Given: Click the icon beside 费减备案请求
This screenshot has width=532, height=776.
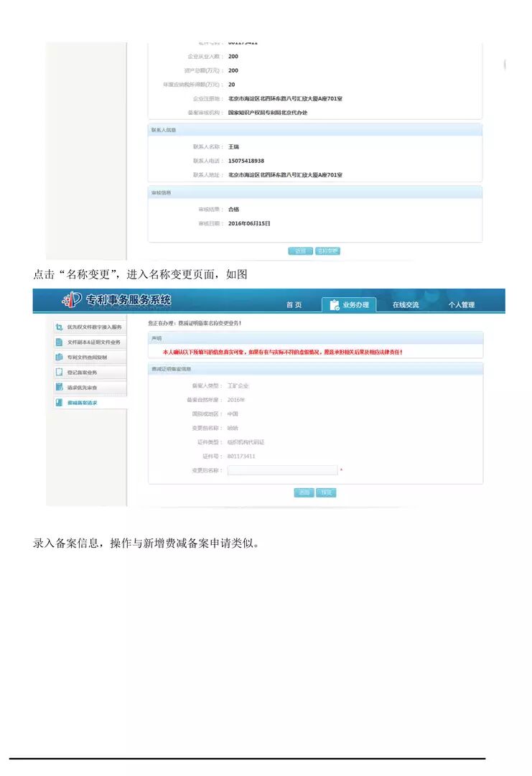Looking at the screenshot, I should click(59, 402).
